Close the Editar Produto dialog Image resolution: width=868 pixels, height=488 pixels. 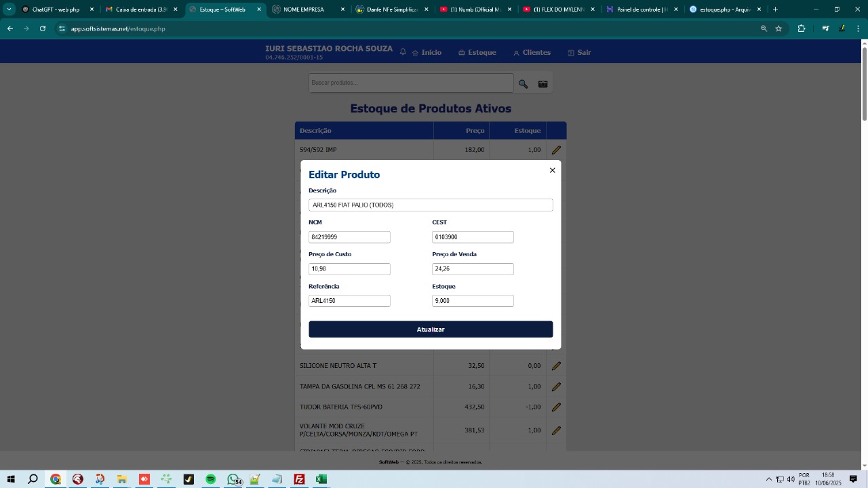[x=552, y=170]
